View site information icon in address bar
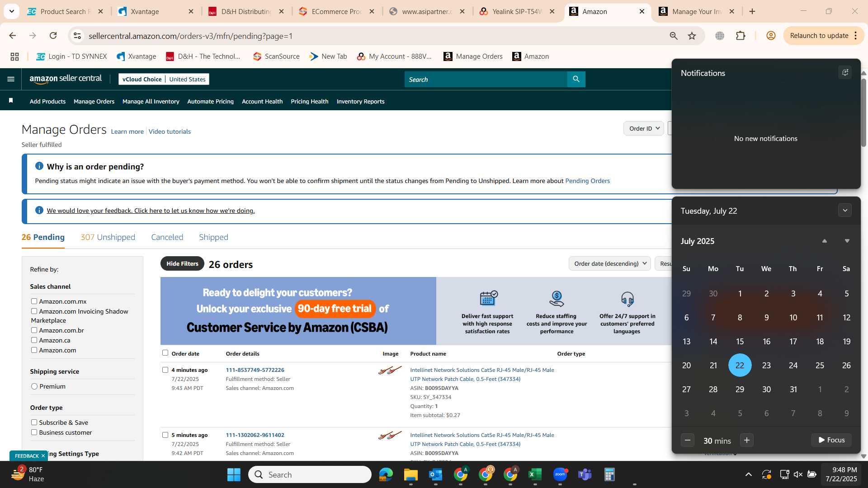 (x=77, y=36)
